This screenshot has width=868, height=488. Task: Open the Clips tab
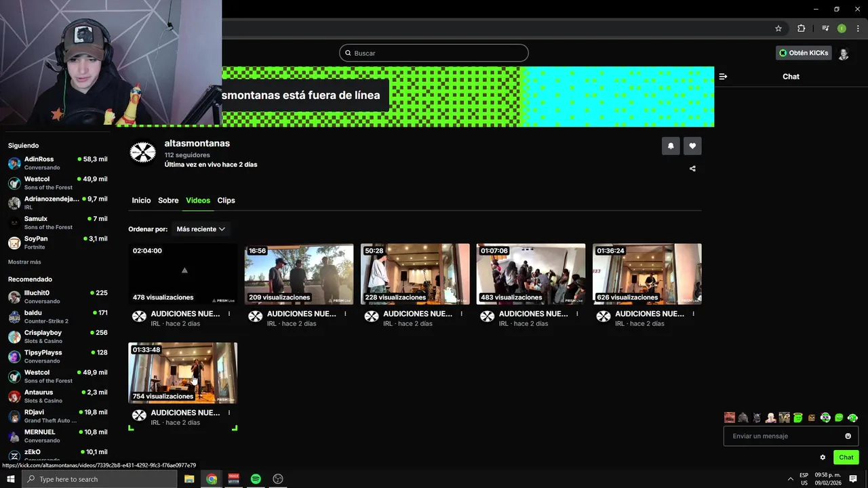pyautogui.click(x=226, y=201)
